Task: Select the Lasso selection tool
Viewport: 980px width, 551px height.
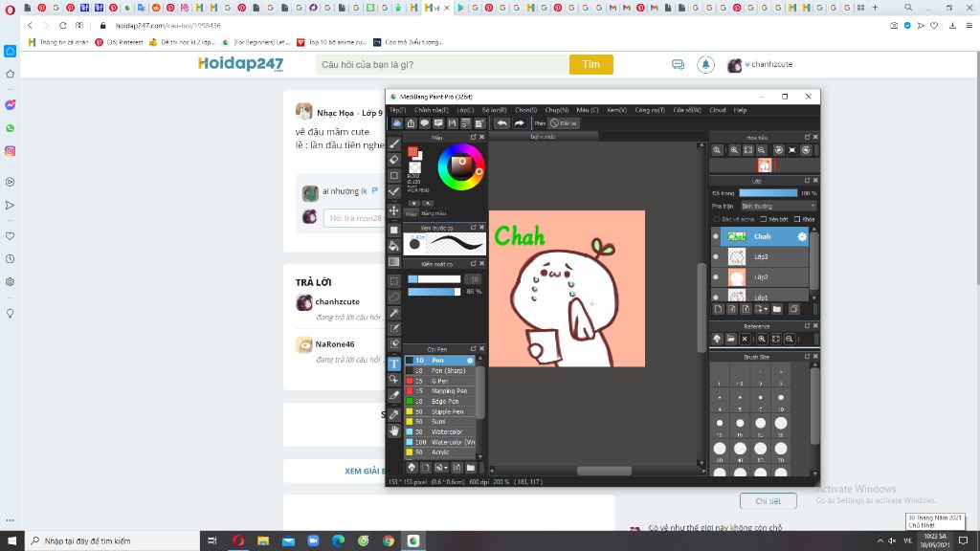Action: click(394, 297)
